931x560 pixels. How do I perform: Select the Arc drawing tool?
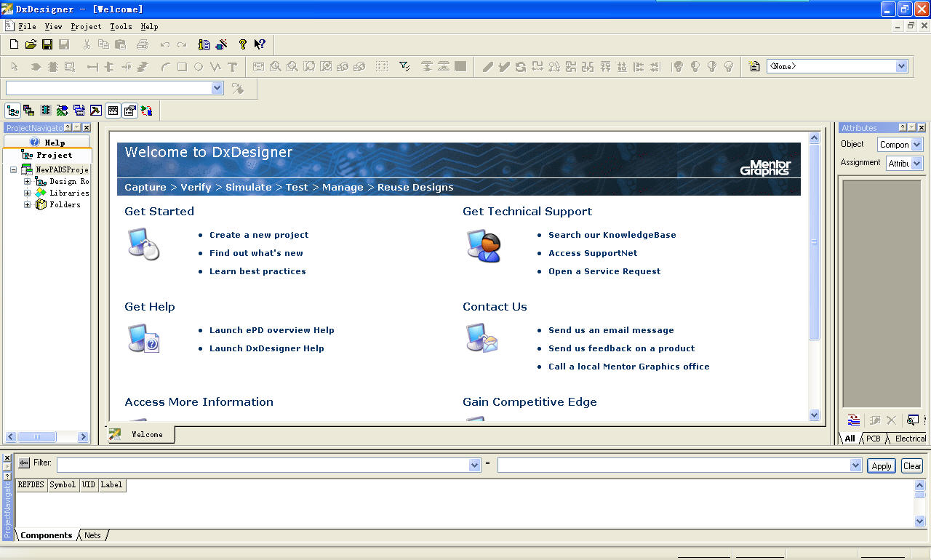[165, 67]
